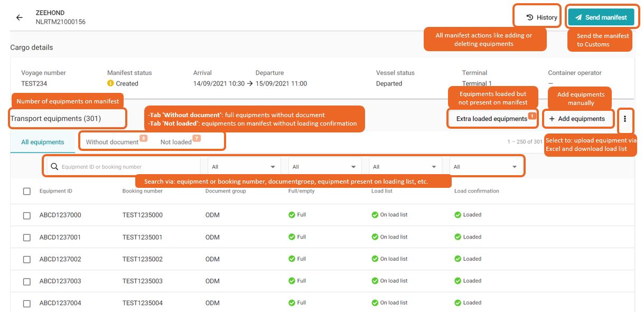Open the first All filter dropdown

[x=244, y=166]
